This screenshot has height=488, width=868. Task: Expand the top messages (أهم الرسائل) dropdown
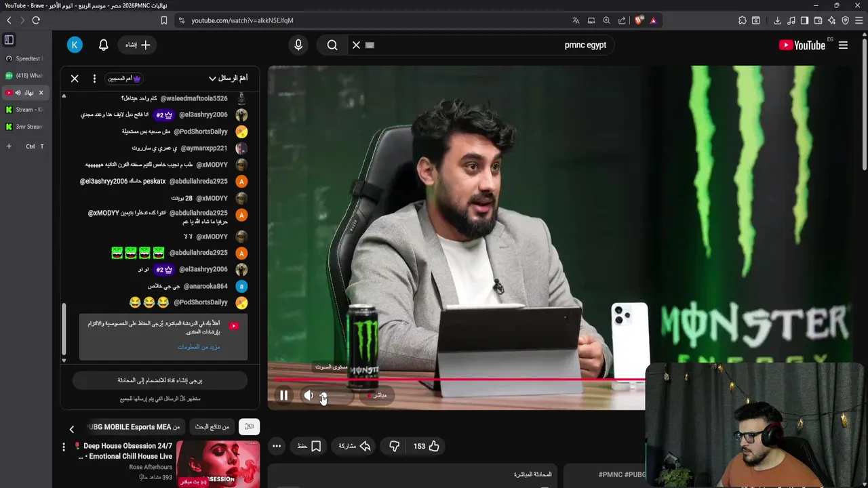click(228, 79)
